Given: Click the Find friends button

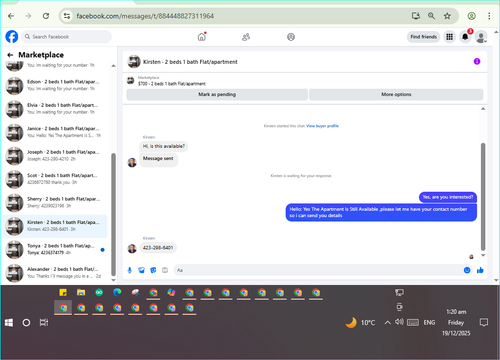Looking at the screenshot, I should point(423,37).
